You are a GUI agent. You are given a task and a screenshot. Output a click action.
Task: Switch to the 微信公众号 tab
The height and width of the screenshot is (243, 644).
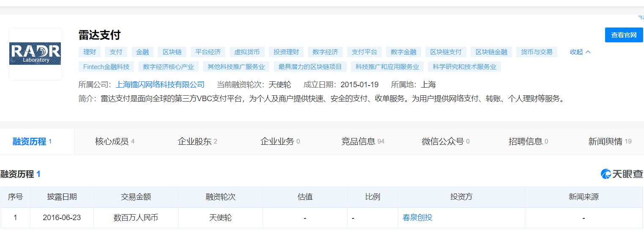pyautogui.click(x=446, y=141)
